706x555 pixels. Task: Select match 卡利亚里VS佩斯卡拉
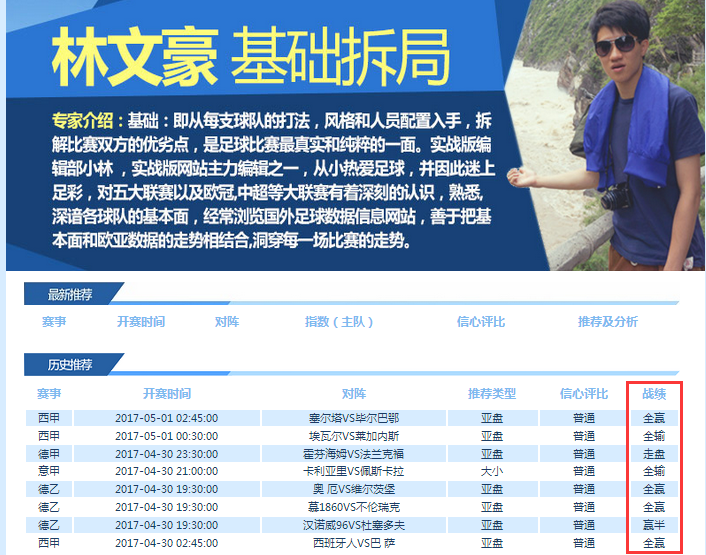[x=354, y=471]
